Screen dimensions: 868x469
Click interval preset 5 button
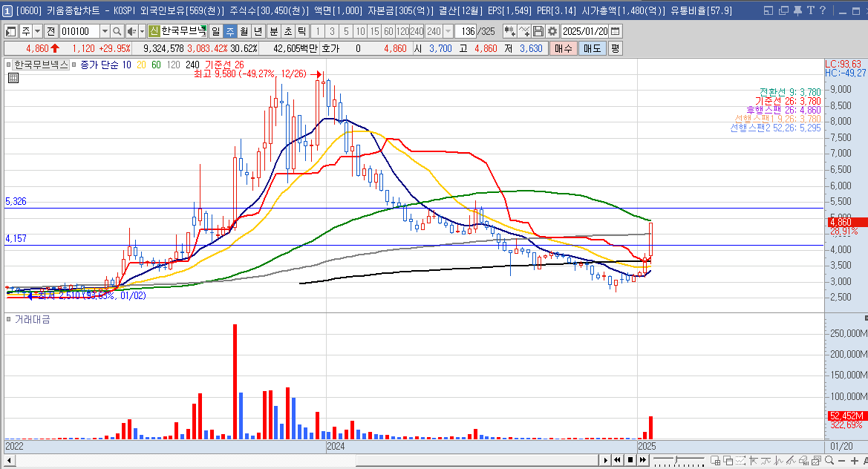(347, 31)
